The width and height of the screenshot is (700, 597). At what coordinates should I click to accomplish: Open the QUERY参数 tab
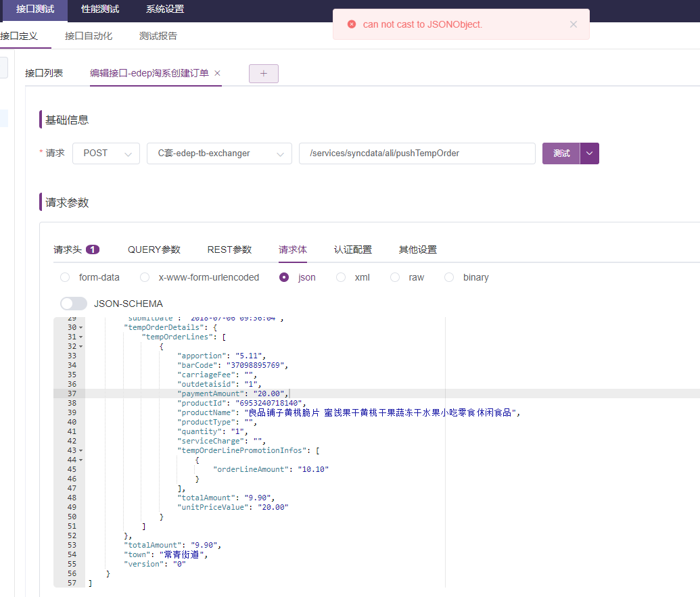click(154, 250)
